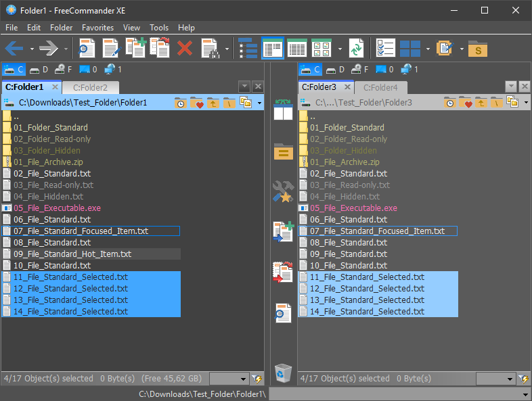Click the orange S folder toolbar icon
The width and height of the screenshot is (532, 401).
pyautogui.click(x=478, y=49)
